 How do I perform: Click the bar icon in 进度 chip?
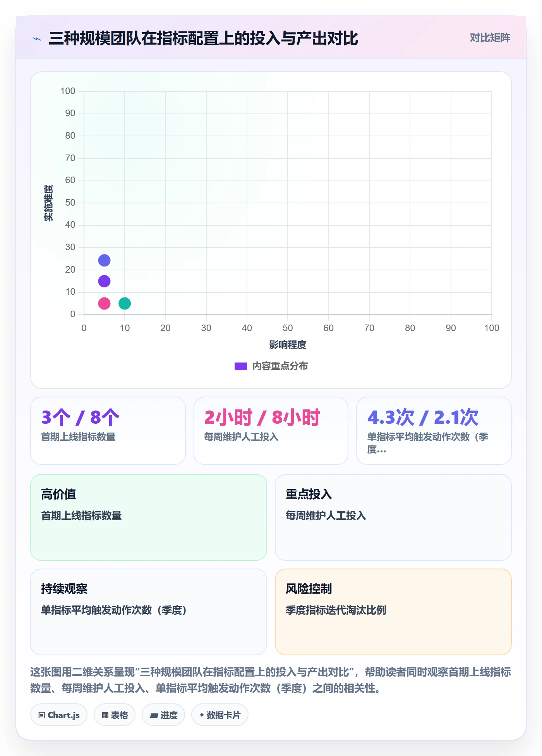[x=154, y=716]
